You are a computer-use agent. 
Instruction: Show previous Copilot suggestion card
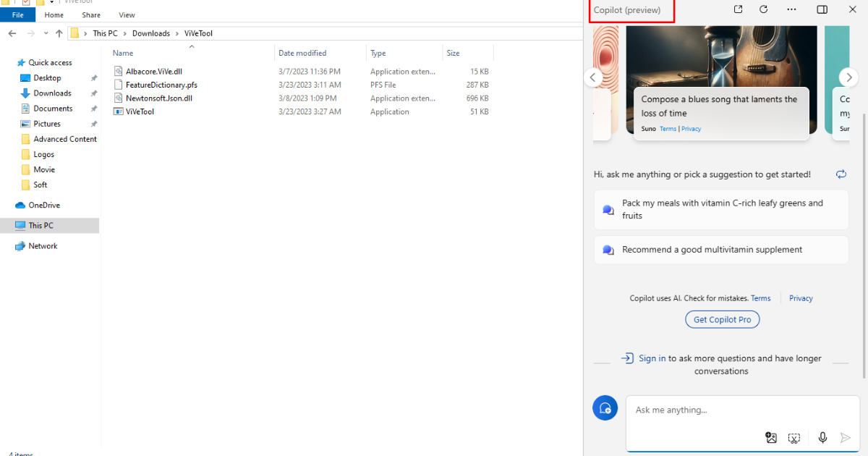click(x=593, y=77)
